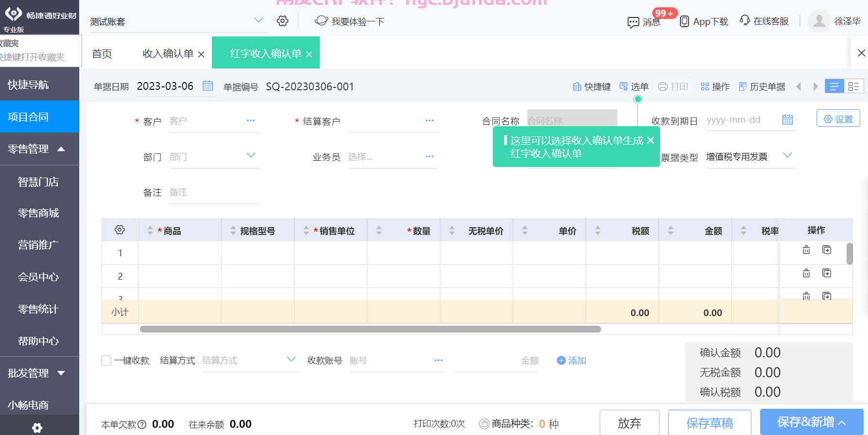The width and height of the screenshot is (868, 435).
Task: Expand 票据类型 dropdown
Action: pos(788,155)
